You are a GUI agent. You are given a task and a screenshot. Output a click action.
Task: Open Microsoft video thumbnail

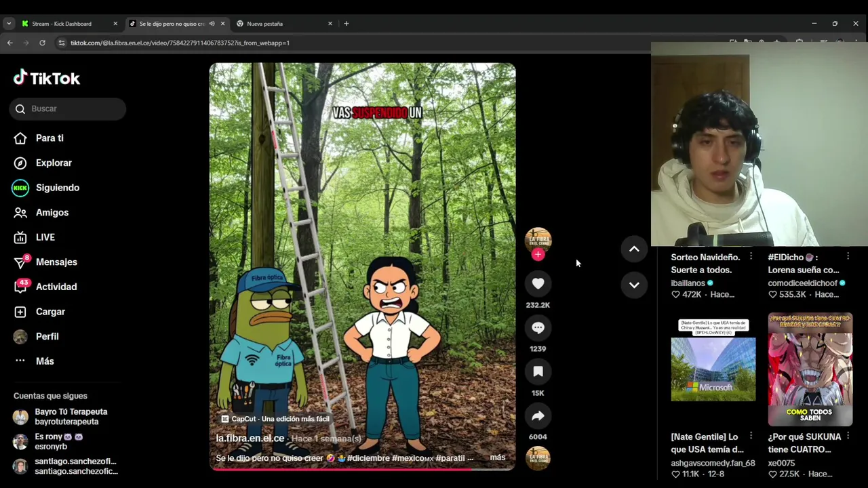713,369
